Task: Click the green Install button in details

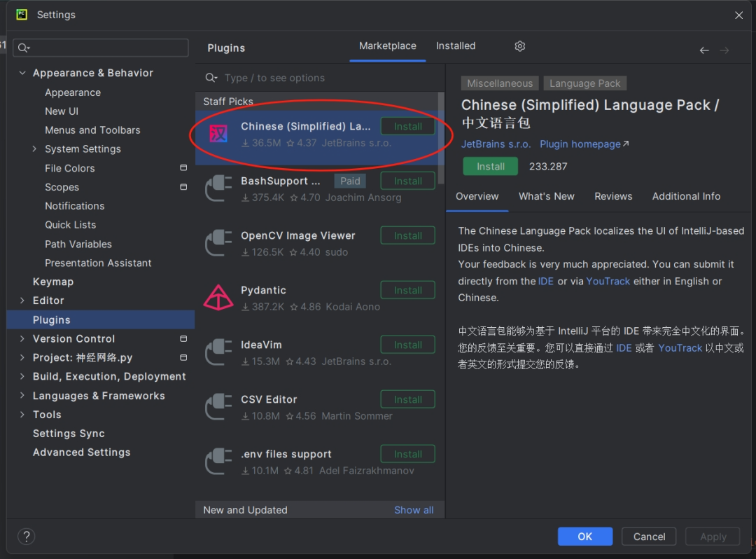Action: pyautogui.click(x=490, y=167)
